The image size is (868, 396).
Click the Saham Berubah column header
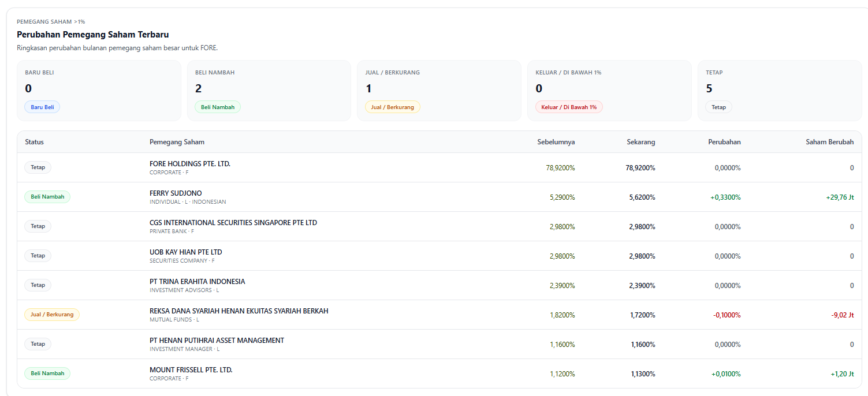pyautogui.click(x=830, y=142)
